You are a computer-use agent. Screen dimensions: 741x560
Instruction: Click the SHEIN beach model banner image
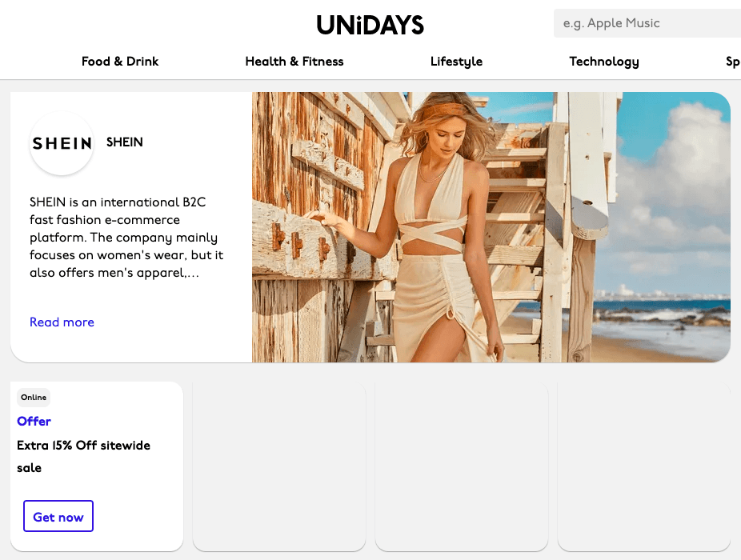[x=491, y=227]
